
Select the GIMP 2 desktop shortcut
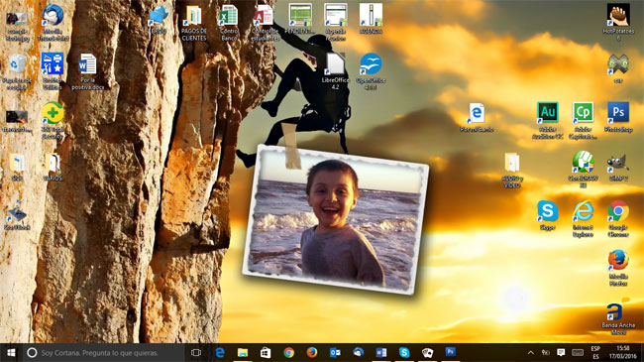coord(618,167)
